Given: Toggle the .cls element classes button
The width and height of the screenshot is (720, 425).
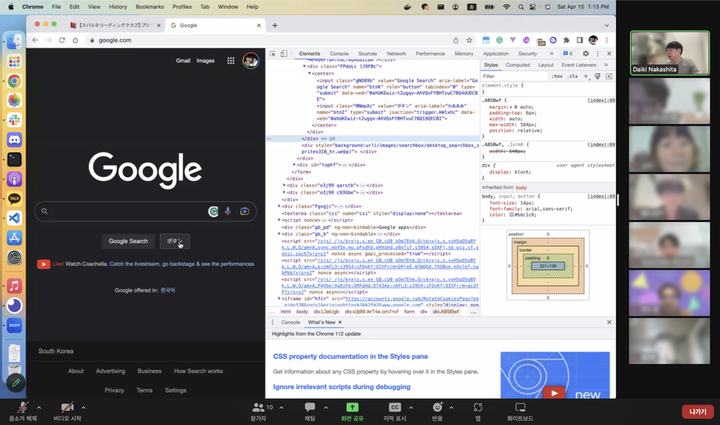Looking at the screenshot, I should pyautogui.click(x=573, y=76).
